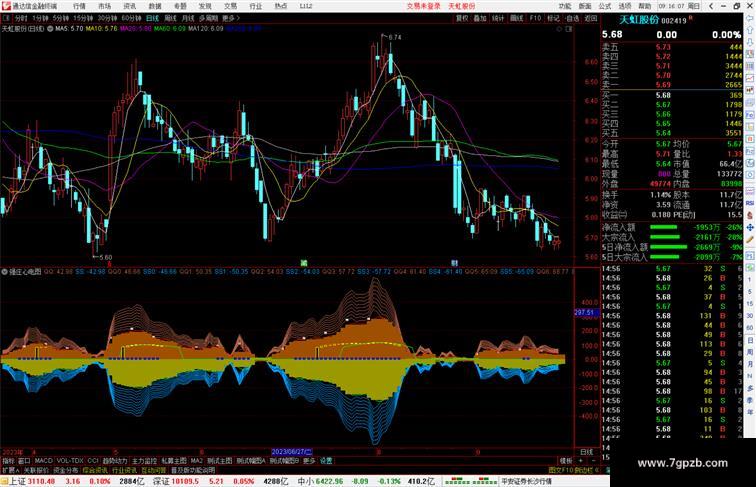Switch to 1分钟 period
Viewport: 756px width, 487px height.
(40, 18)
